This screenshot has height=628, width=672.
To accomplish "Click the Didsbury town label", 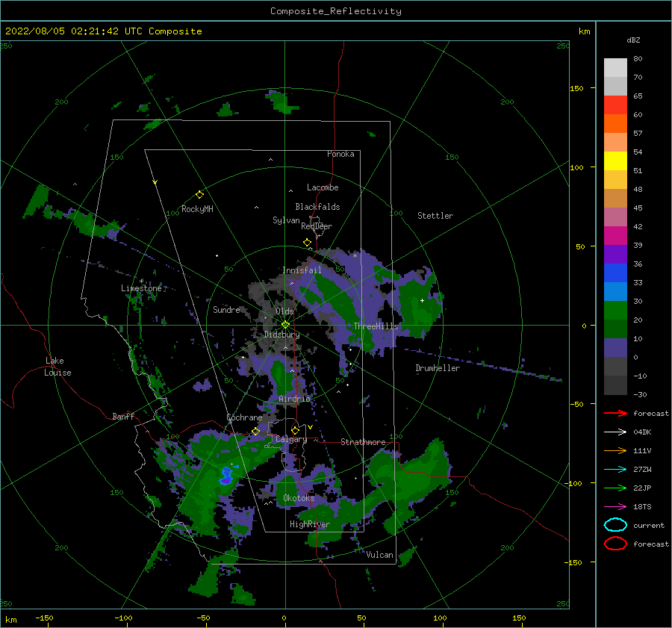I will [x=281, y=335].
